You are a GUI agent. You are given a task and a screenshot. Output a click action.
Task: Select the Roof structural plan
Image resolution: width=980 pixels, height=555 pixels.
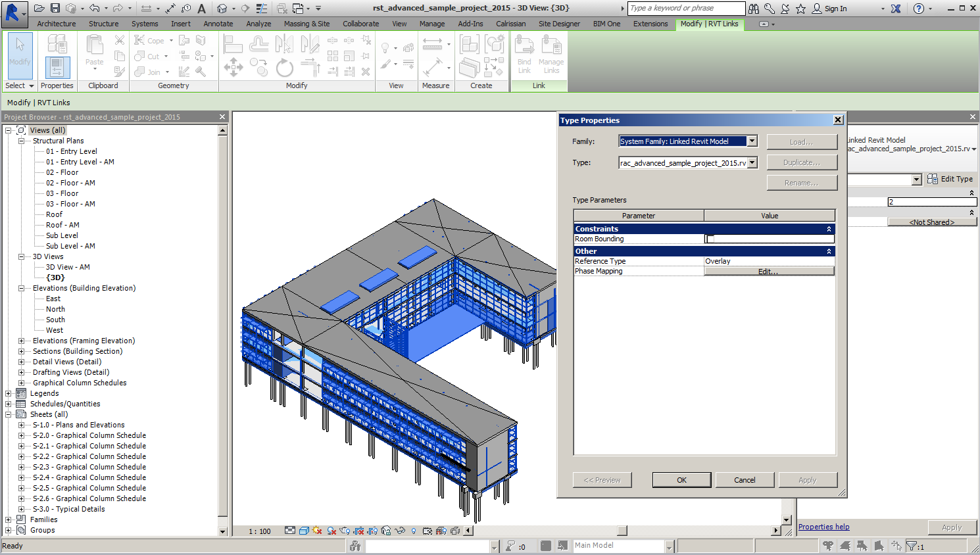pos(54,214)
